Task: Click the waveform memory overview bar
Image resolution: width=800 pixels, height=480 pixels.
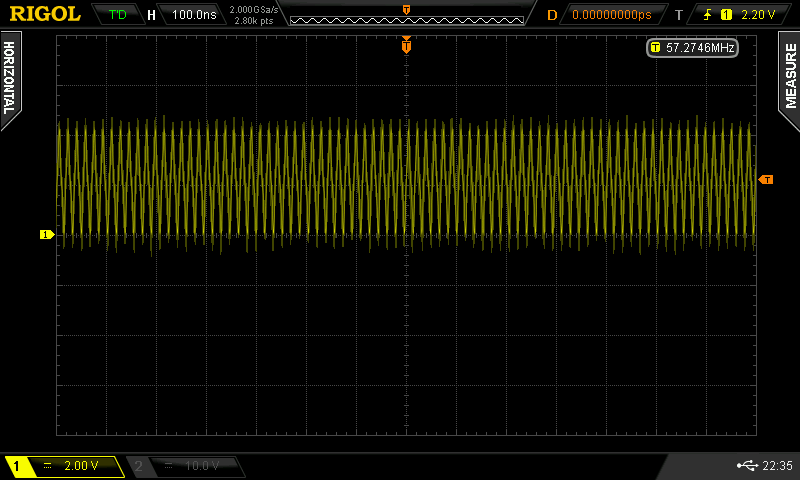Action: [405, 15]
